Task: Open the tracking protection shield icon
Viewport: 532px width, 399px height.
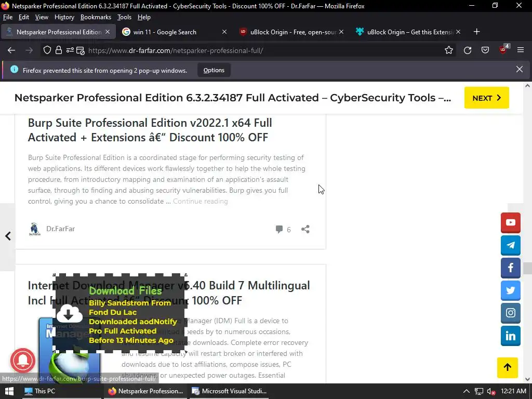Action: click(x=47, y=50)
